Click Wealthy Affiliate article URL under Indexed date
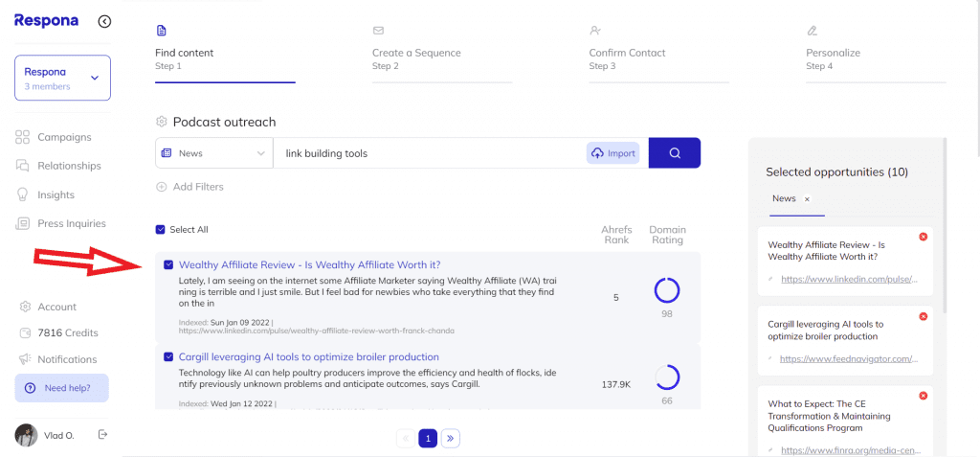The height and width of the screenshot is (457, 980). pos(316,331)
